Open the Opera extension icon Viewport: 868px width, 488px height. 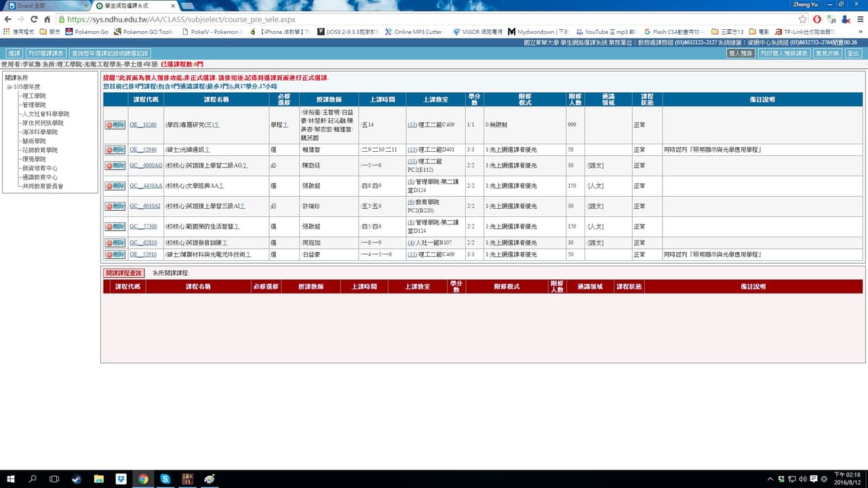[817, 19]
